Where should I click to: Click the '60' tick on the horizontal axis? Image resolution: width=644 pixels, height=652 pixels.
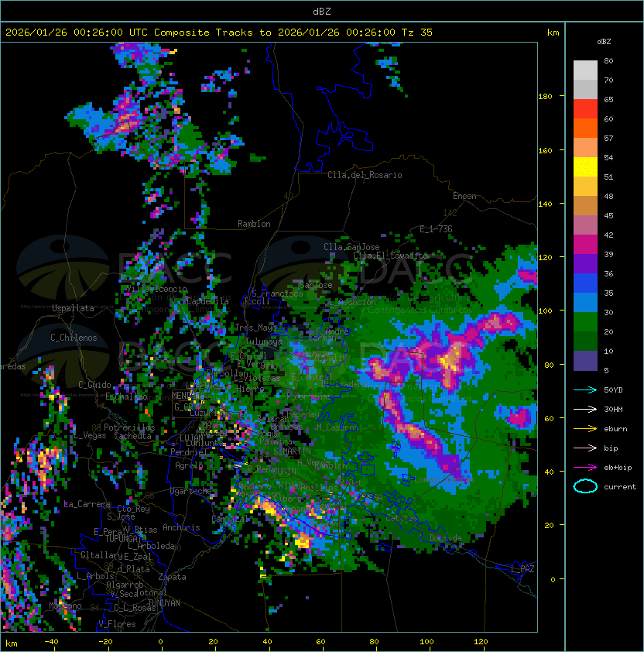tap(320, 642)
